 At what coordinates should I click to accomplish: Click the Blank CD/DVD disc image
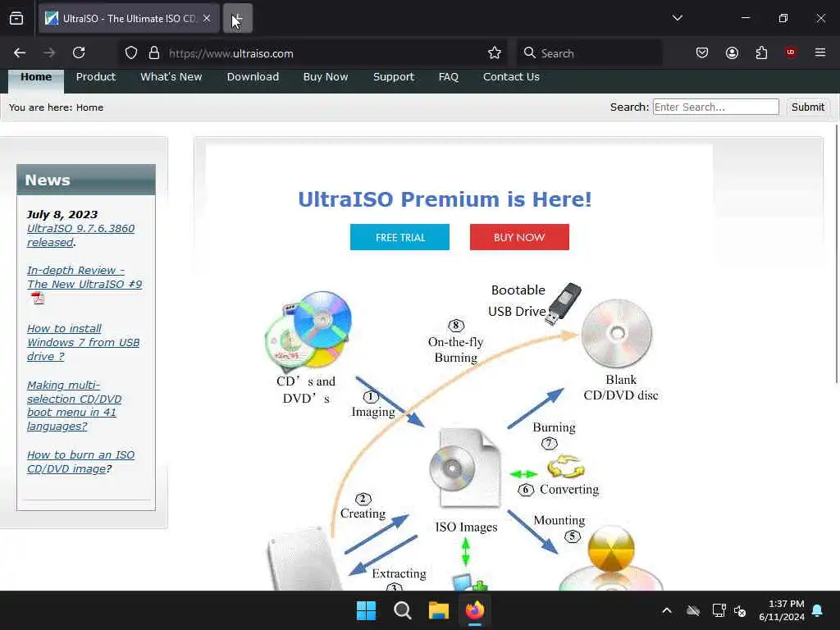[x=617, y=333]
